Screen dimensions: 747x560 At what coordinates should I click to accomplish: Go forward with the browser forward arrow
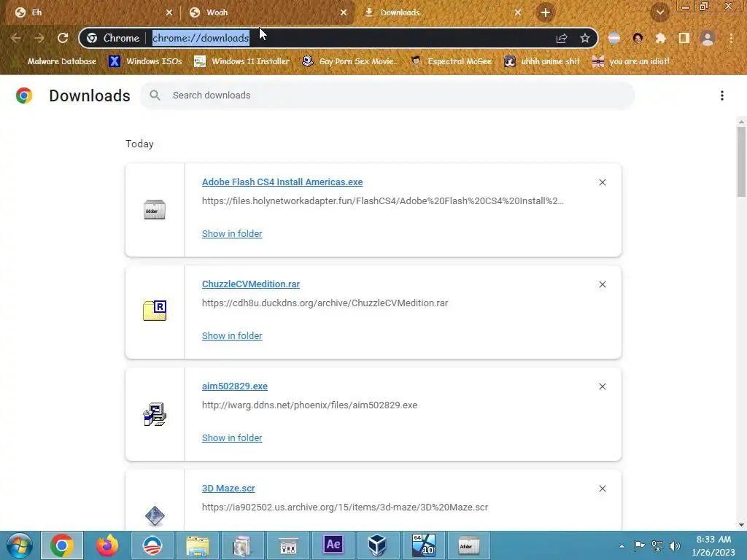39,38
